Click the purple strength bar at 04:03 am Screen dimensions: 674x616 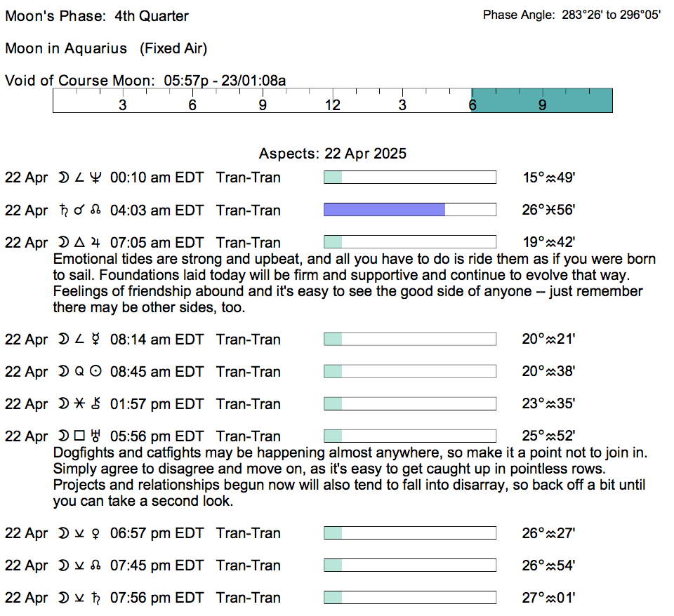tap(384, 210)
